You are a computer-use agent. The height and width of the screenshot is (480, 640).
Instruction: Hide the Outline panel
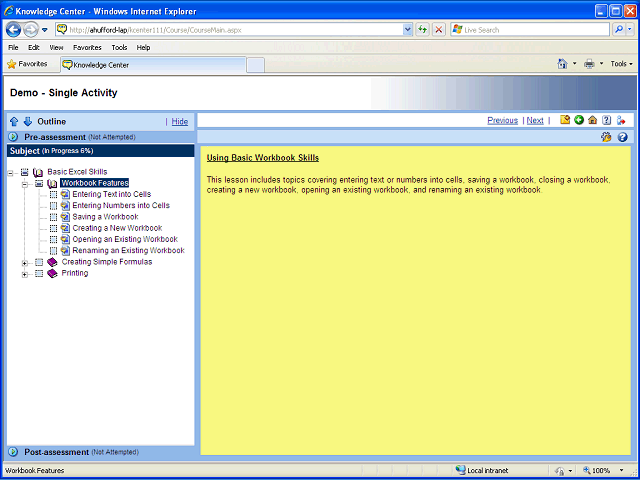tap(180, 122)
